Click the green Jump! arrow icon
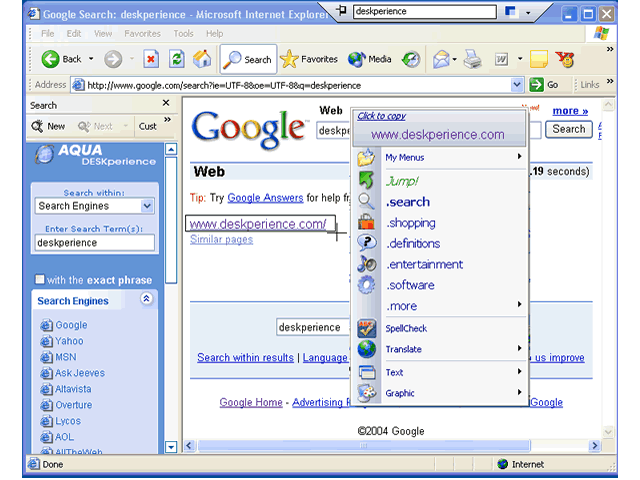 coord(366,180)
